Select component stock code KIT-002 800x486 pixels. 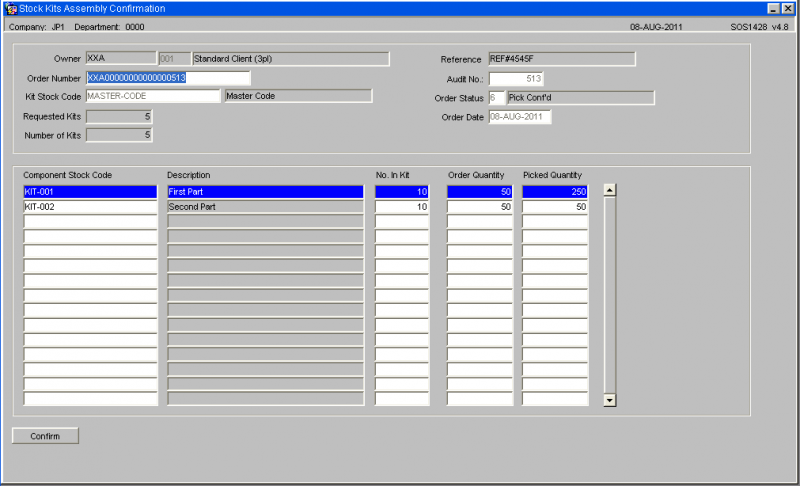pos(90,207)
